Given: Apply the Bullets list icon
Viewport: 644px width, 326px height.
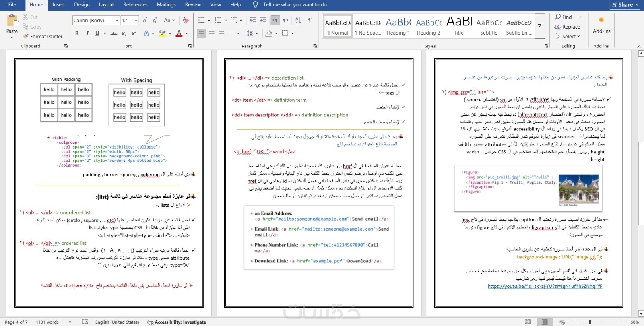Looking at the screenshot, I should click(202, 20).
